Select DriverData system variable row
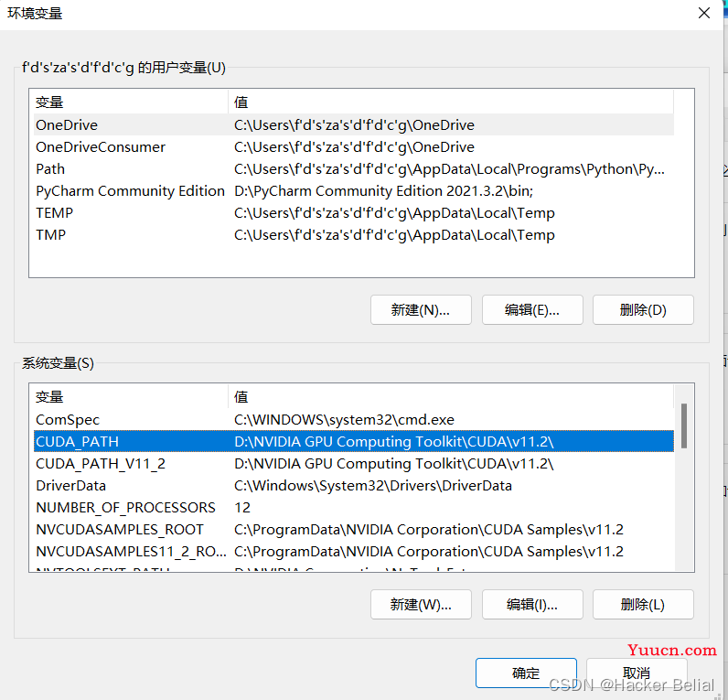Image resolution: width=728 pixels, height=700 pixels. coord(354,485)
